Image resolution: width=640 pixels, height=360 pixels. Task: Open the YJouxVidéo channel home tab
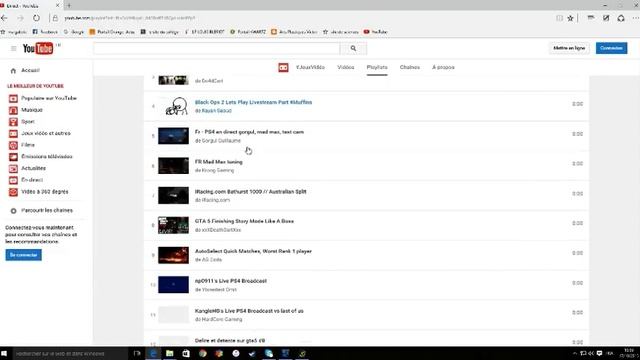(x=310, y=67)
